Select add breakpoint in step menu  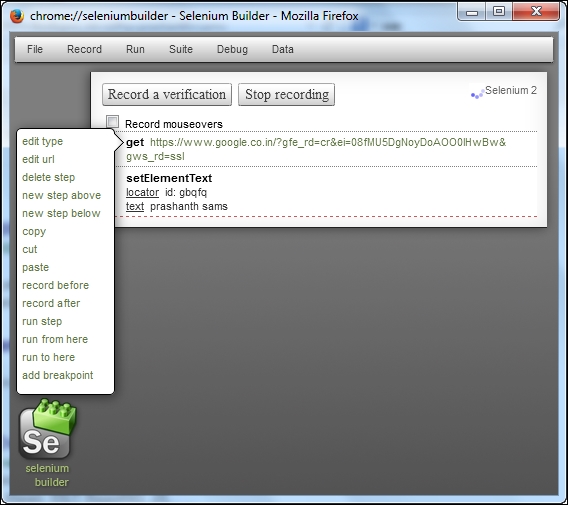point(58,375)
